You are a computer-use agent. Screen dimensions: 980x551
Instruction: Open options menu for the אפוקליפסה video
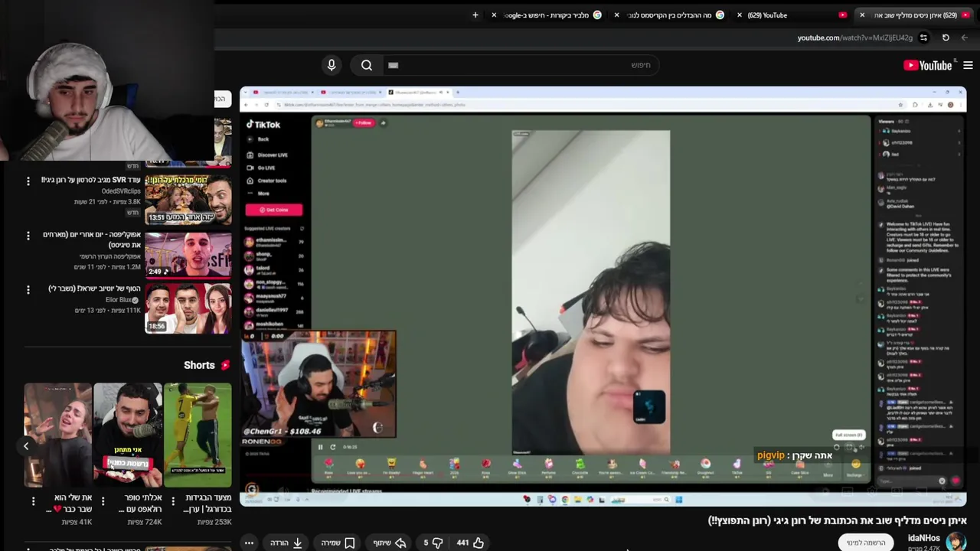pyautogui.click(x=28, y=236)
